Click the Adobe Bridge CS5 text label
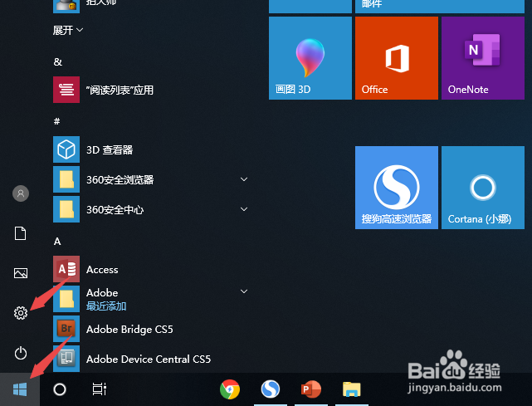 click(x=129, y=330)
